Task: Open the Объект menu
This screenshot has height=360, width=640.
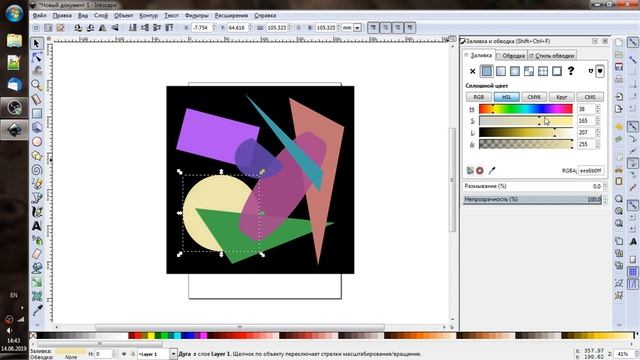Action: click(x=123, y=16)
